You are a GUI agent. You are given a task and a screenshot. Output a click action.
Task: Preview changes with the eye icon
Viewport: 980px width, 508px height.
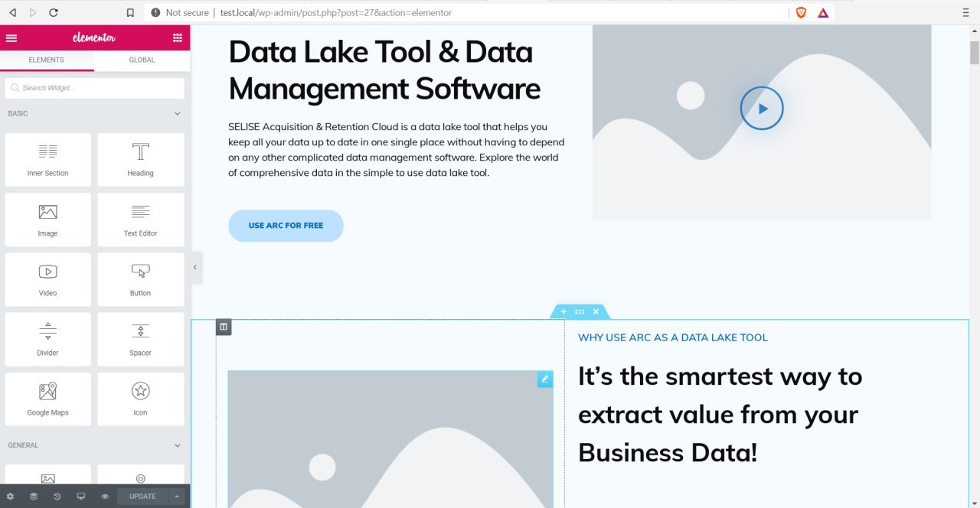pyautogui.click(x=105, y=497)
